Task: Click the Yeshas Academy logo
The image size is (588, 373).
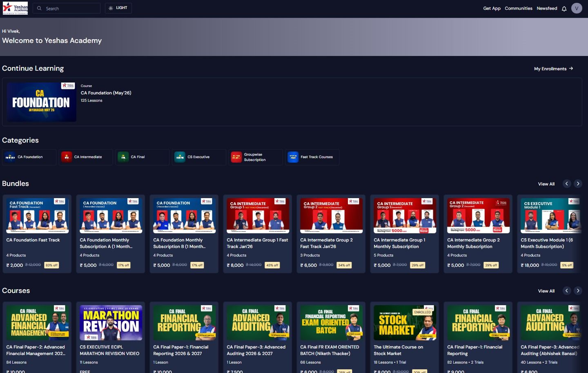Action: [16, 8]
